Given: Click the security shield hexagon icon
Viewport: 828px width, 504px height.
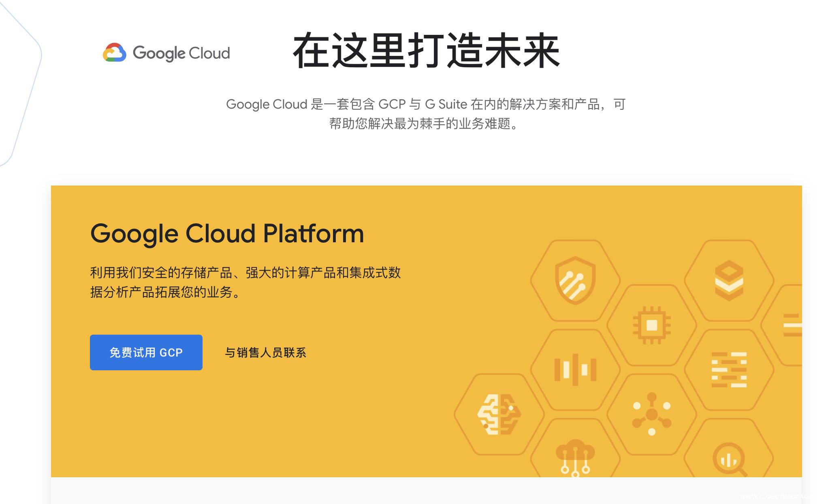Looking at the screenshot, I should click(575, 280).
